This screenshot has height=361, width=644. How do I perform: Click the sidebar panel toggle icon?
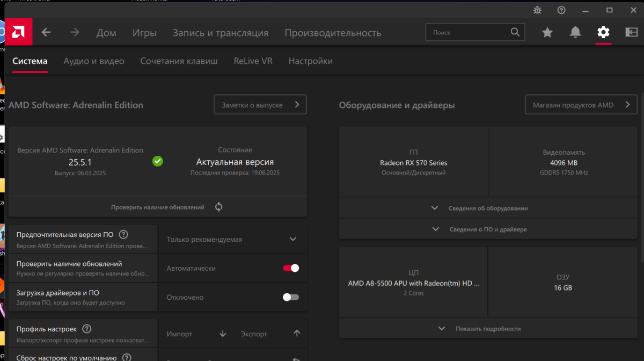pyautogui.click(x=631, y=33)
